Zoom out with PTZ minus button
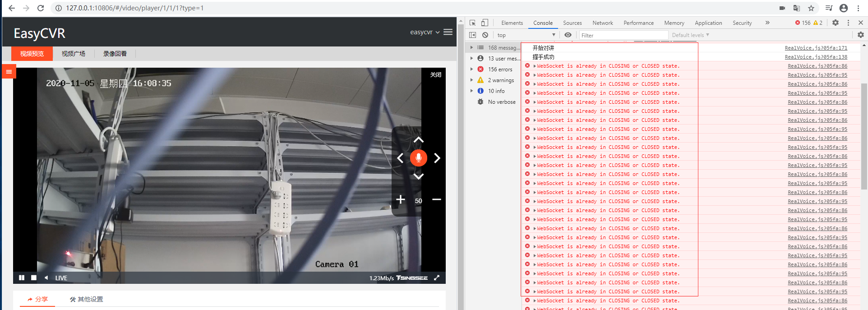 pyautogui.click(x=436, y=199)
